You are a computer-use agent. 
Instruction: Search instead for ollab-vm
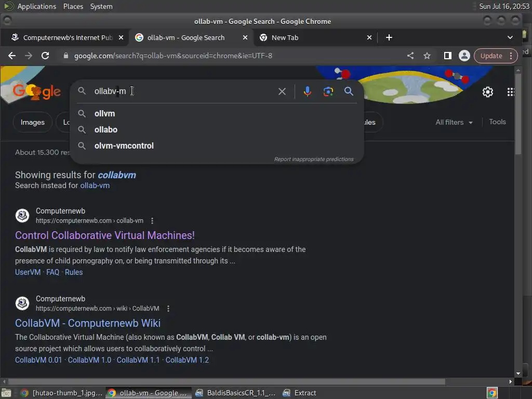pos(95,185)
